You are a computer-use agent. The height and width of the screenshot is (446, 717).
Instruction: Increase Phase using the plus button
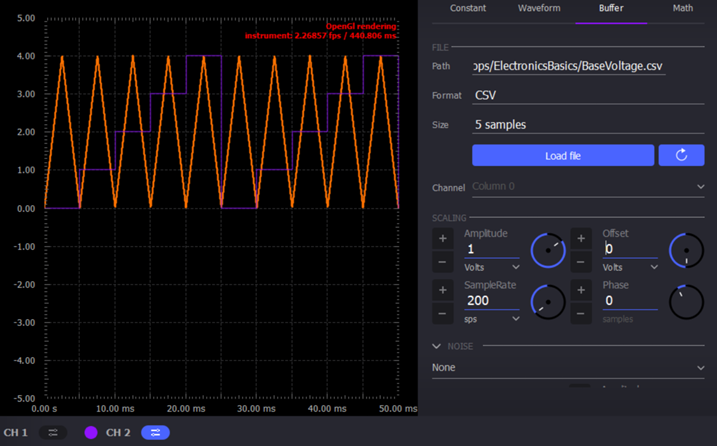[x=581, y=290]
